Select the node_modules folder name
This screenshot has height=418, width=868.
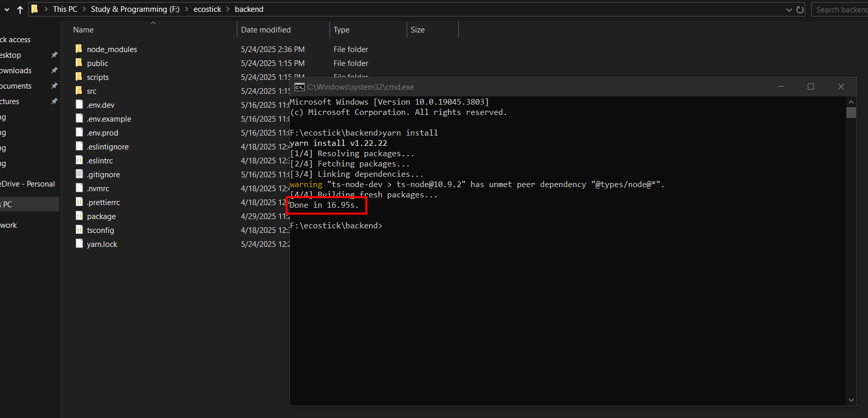click(x=112, y=49)
